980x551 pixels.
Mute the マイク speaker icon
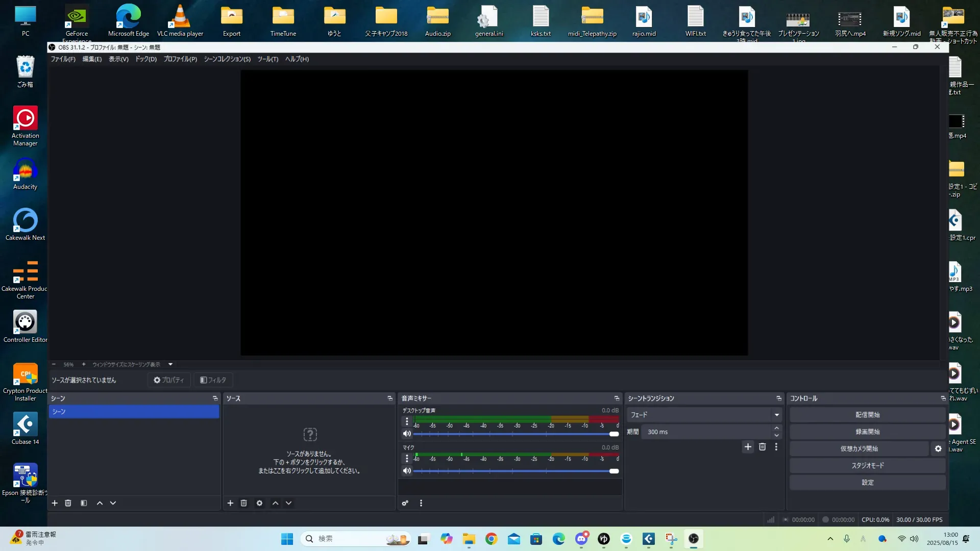point(407,471)
